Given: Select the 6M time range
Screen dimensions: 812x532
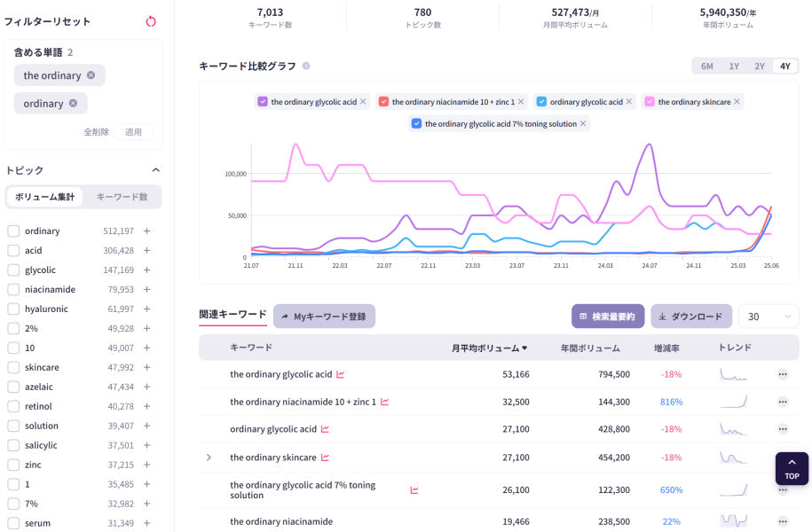Looking at the screenshot, I should (707, 66).
